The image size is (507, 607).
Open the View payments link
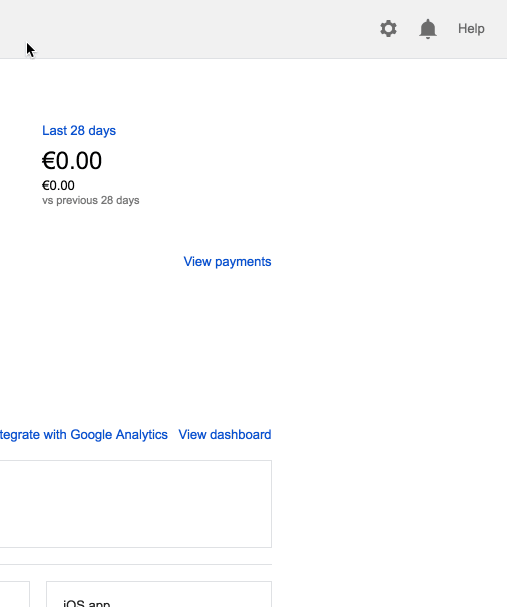[x=227, y=262]
